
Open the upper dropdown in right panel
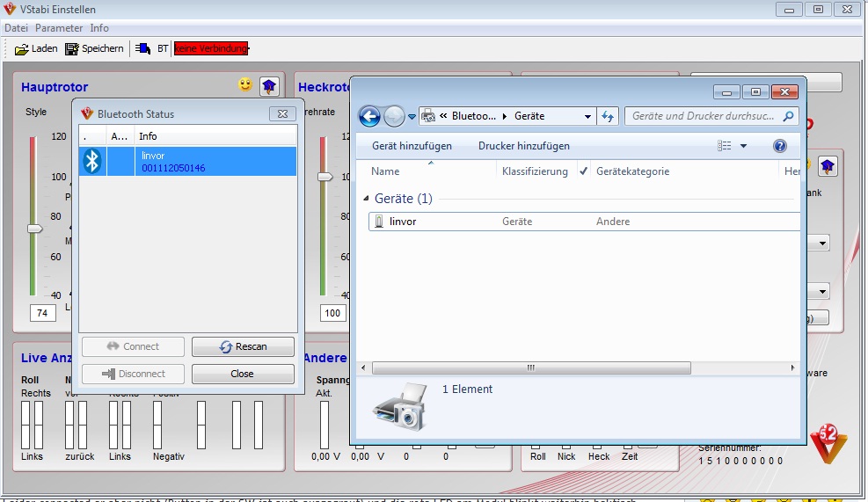pyautogui.click(x=822, y=243)
